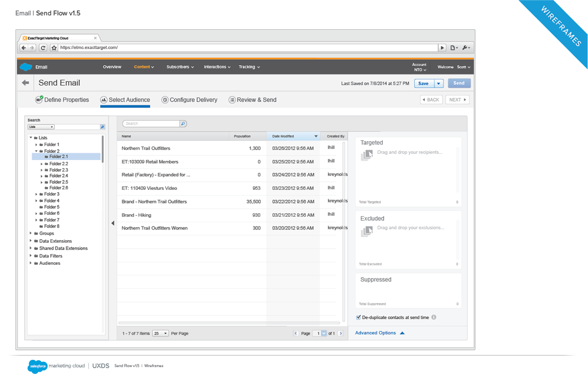
Task: Click the Save button
Action: pos(423,83)
